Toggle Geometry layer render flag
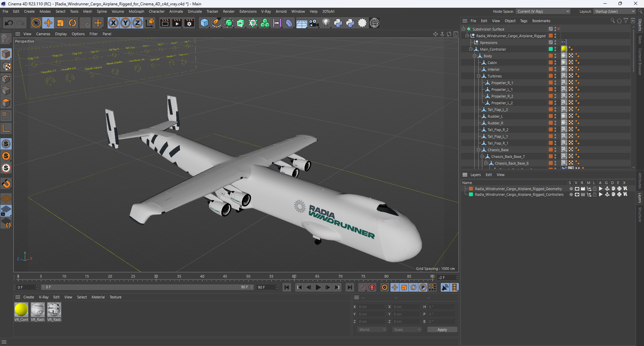 [583, 189]
